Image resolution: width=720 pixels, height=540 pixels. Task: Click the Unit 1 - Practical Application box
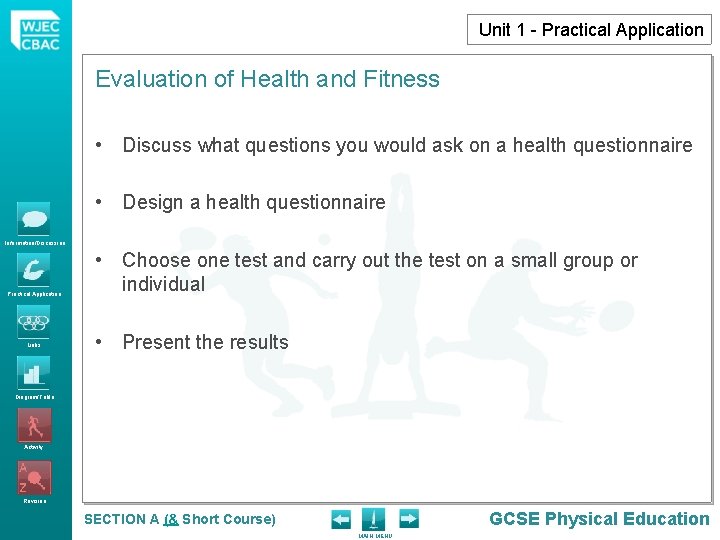589,30
